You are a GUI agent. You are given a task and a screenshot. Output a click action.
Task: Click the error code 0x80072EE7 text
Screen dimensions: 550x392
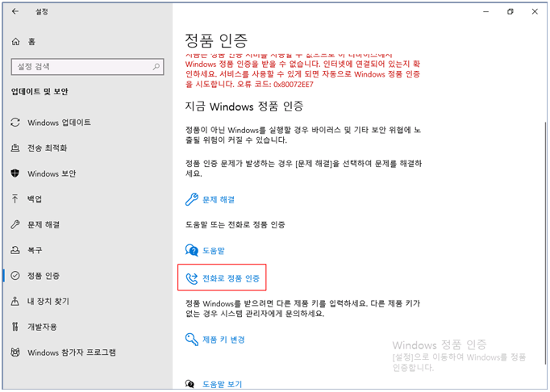(x=294, y=85)
